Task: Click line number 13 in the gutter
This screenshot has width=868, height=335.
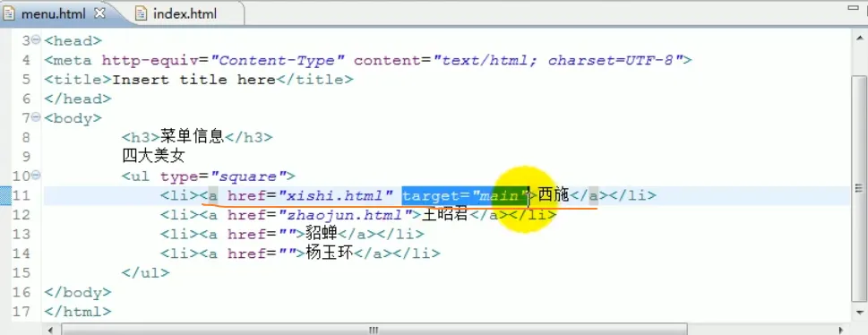Action: 21,234
